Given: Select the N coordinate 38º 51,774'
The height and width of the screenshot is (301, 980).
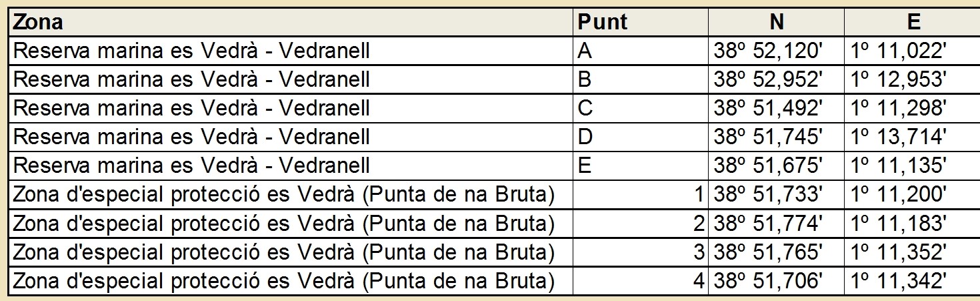Looking at the screenshot, I should pos(769,224).
